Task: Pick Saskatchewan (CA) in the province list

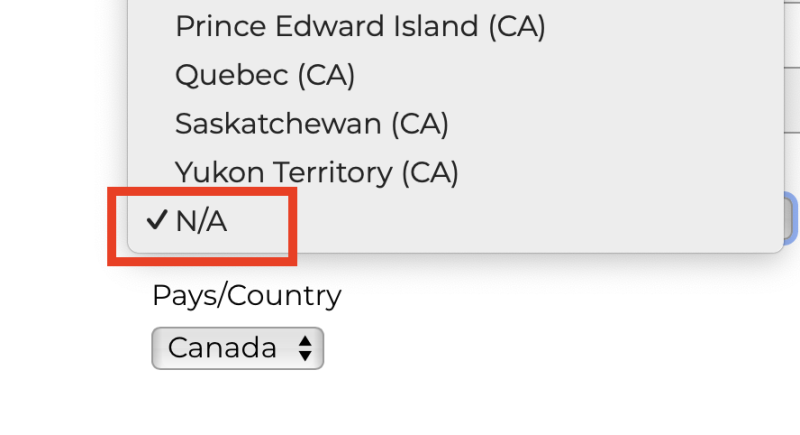Action: (x=311, y=124)
